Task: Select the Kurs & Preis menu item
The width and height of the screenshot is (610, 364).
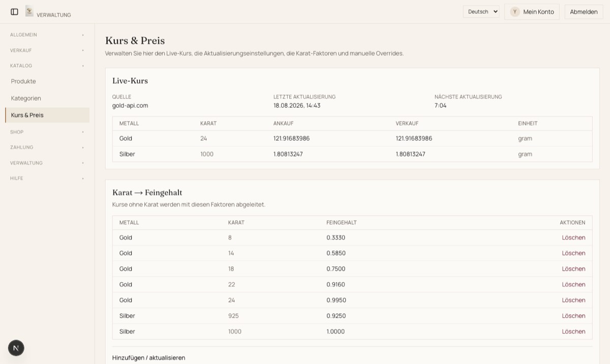Action: (47, 115)
